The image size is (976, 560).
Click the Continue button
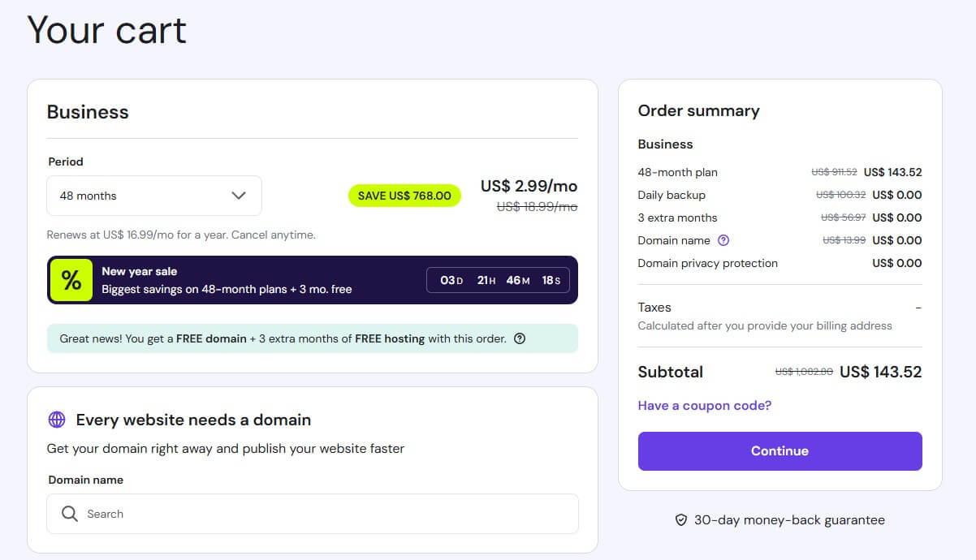[x=780, y=450]
